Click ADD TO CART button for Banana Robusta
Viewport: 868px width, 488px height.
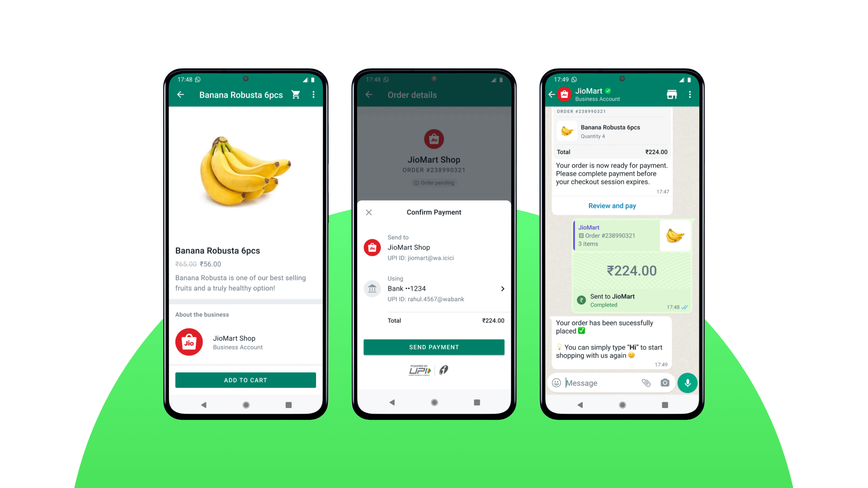coord(245,380)
